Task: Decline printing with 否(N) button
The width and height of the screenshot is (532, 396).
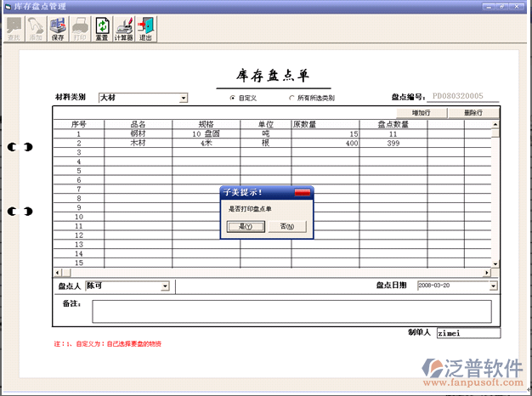Action: click(x=287, y=226)
